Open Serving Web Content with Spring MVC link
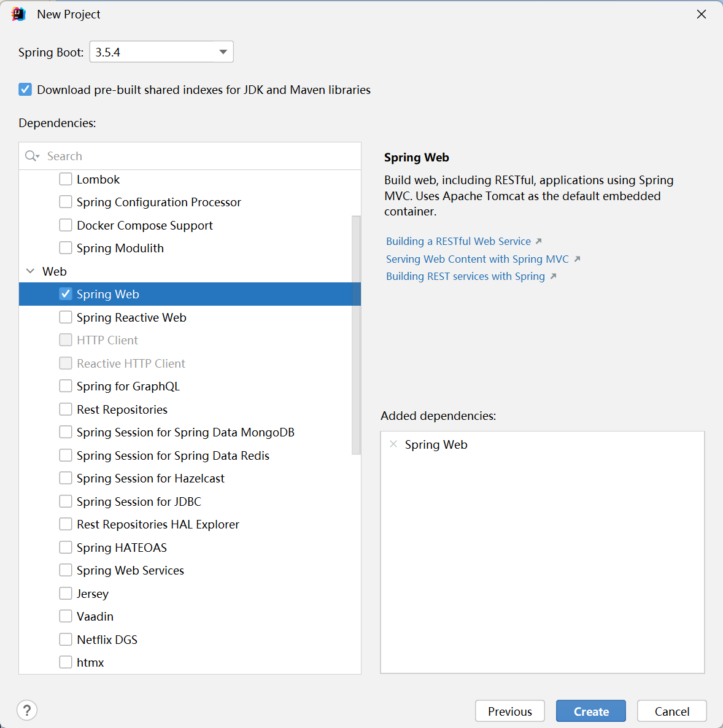 pos(477,259)
